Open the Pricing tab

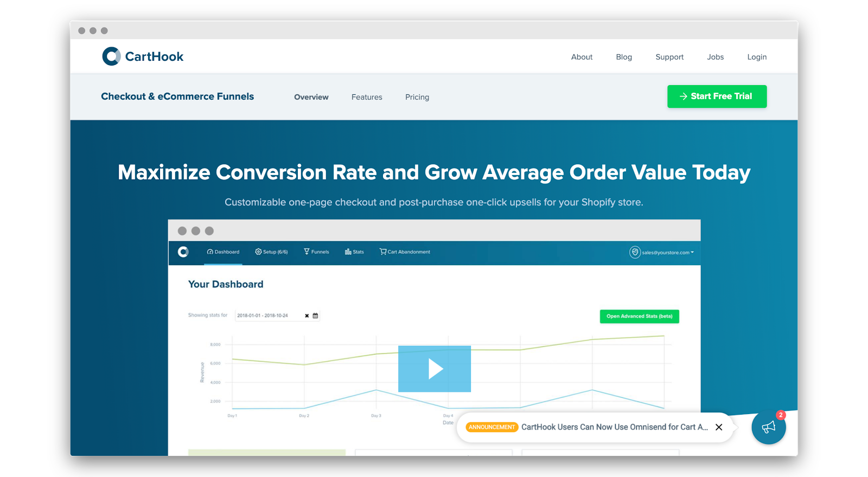click(417, 97)
